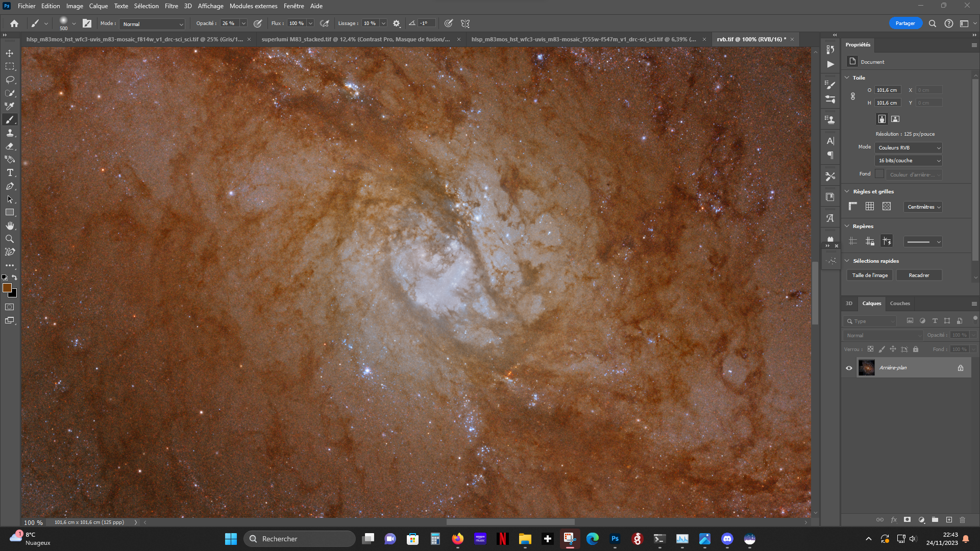Select the Zoom tool
The image size is (980, 551).
pos(10,239)
